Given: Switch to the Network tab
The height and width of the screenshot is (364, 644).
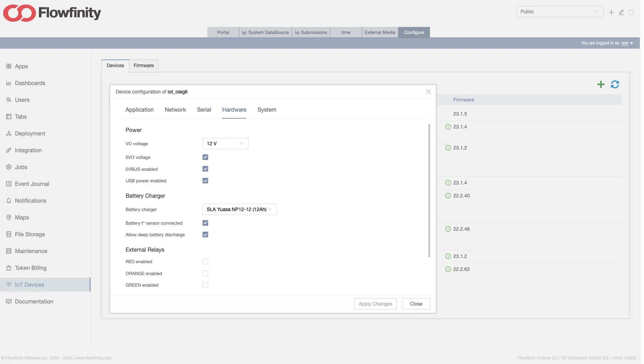Looking at the screenshot, I should pos(175,110).
